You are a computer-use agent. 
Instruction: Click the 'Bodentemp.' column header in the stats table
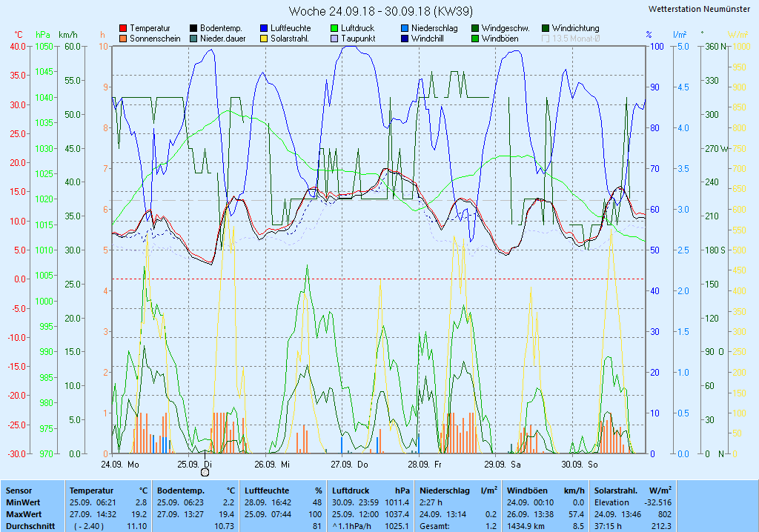(180, 491)
